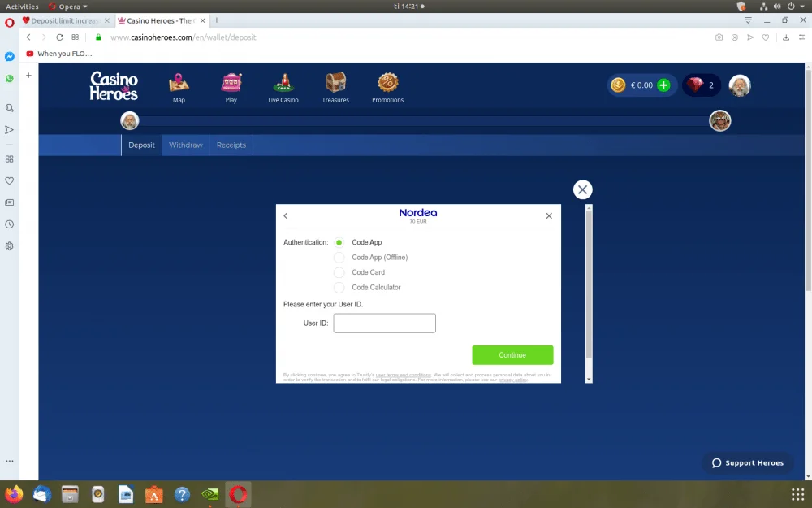This screenshot has height=508, width=812.
Task: Click the opponent avatar on progress bar
Action: (719, 121)
